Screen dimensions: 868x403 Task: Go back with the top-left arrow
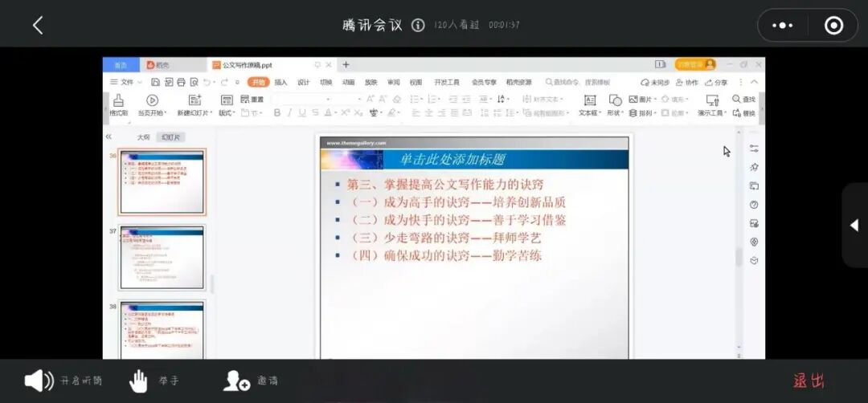[x=38, y=26]
